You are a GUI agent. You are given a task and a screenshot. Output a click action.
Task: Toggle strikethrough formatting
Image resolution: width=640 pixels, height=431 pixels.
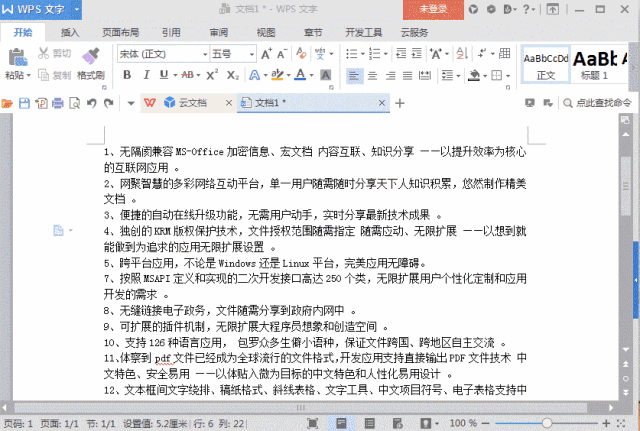(x=187, y=75)
